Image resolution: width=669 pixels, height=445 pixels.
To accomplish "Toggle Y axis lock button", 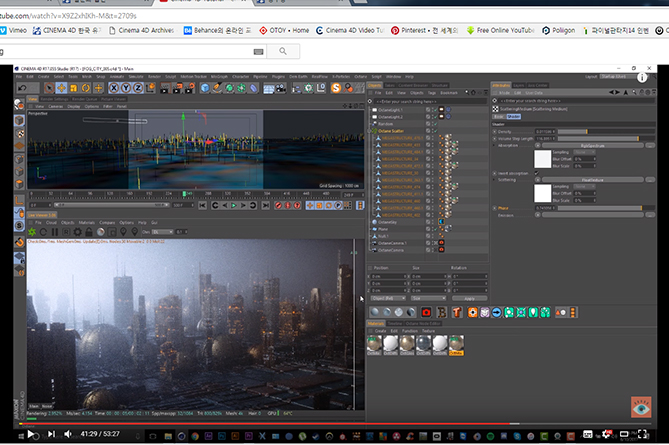I will [126, 88].
